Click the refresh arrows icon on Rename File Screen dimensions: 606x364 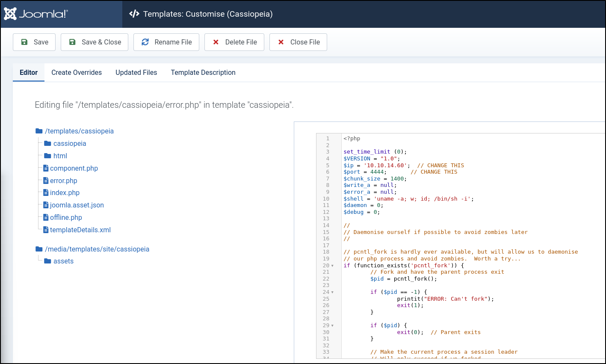(145, 42)
